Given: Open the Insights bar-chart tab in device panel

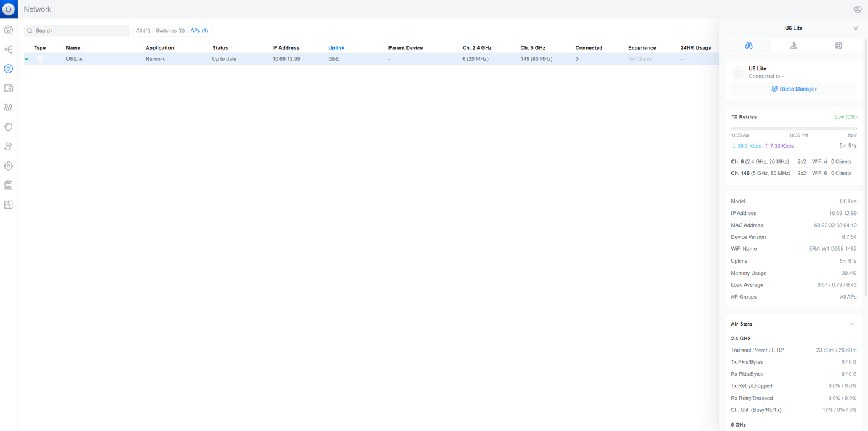Looking at the screenshot, I should [x=794, y=46].
